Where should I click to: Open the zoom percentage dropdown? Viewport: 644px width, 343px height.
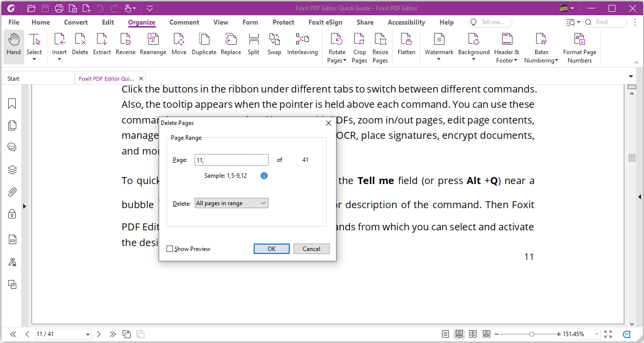point(597,335)
